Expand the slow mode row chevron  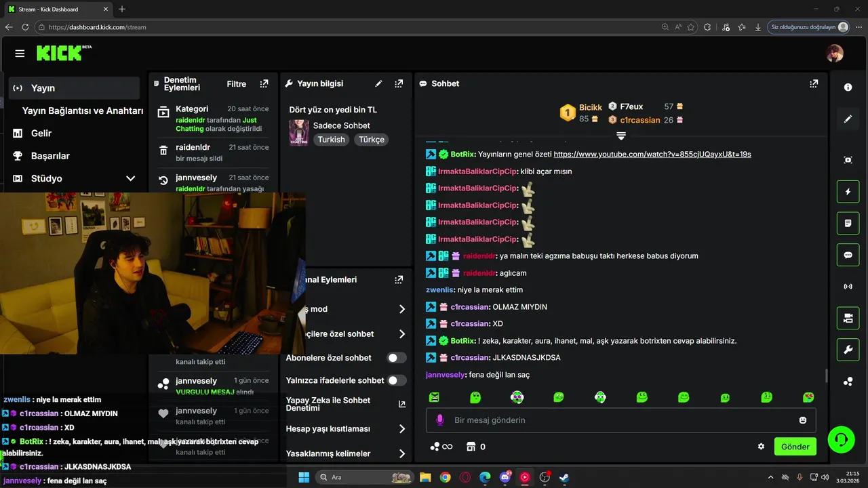(x=402, y=309)
